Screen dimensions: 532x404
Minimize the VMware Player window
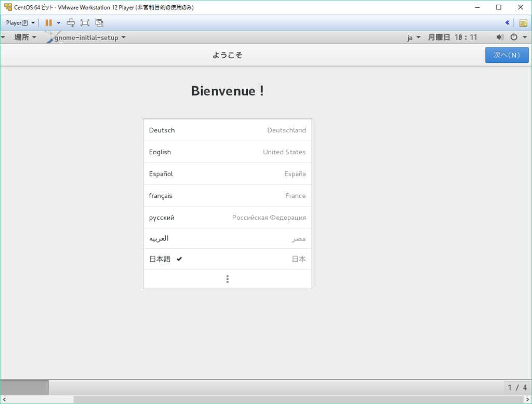(477, 7)
